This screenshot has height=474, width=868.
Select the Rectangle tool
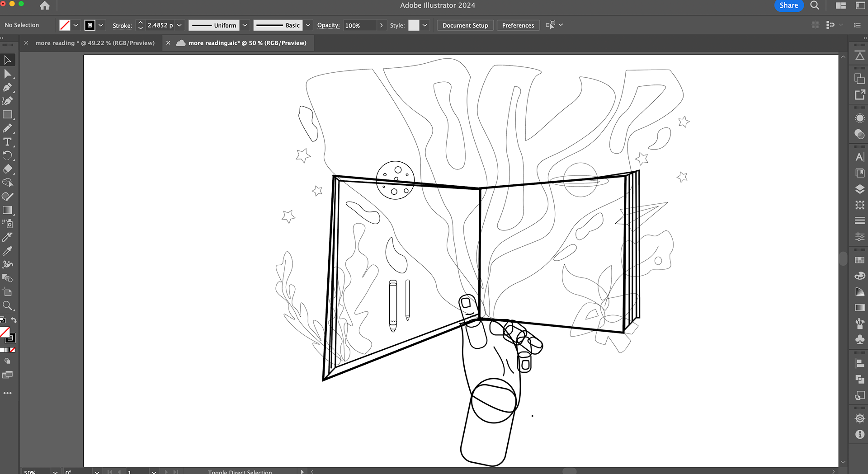point(8,115)
